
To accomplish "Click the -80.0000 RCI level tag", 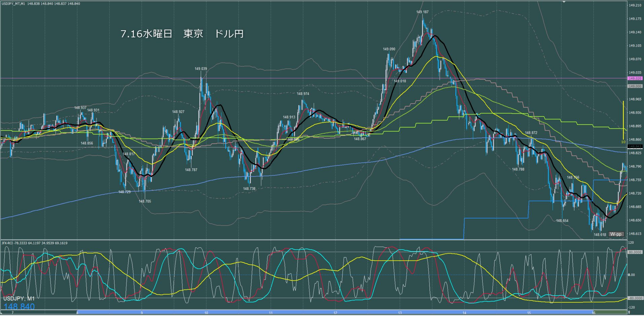I will pyautogui.click(x=635, y=298).
